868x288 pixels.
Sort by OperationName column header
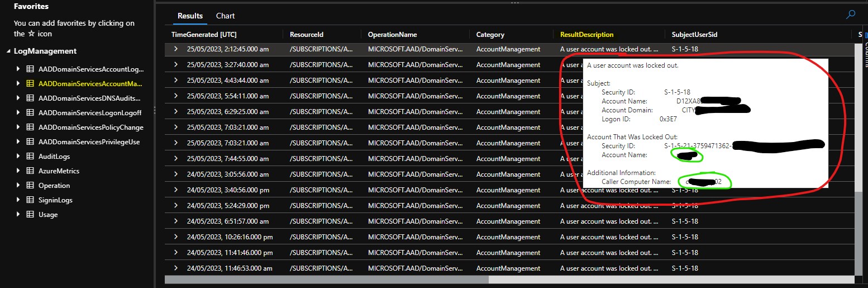point(393,35)
